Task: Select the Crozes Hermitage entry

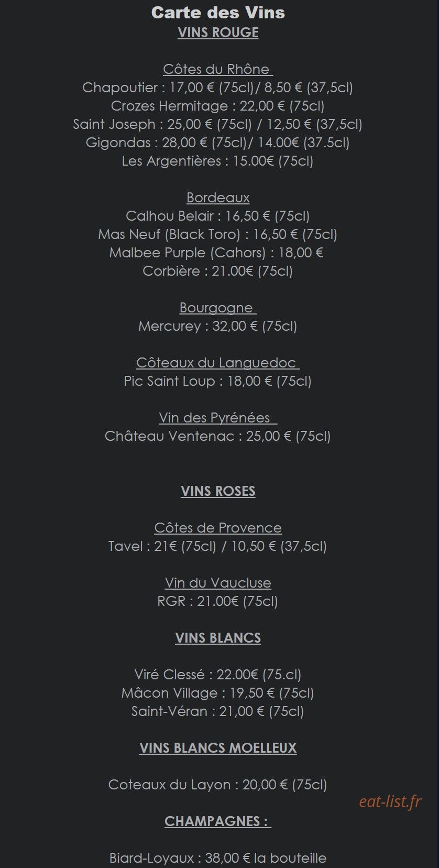Action: coord(218,106)
